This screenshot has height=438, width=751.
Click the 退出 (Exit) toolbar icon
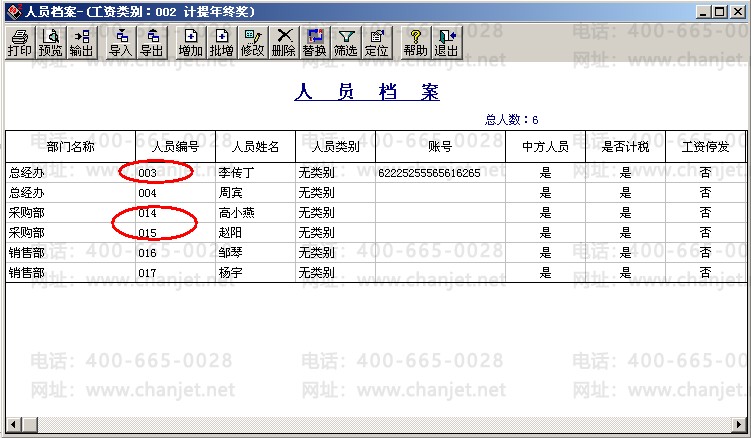coord(446,43)
